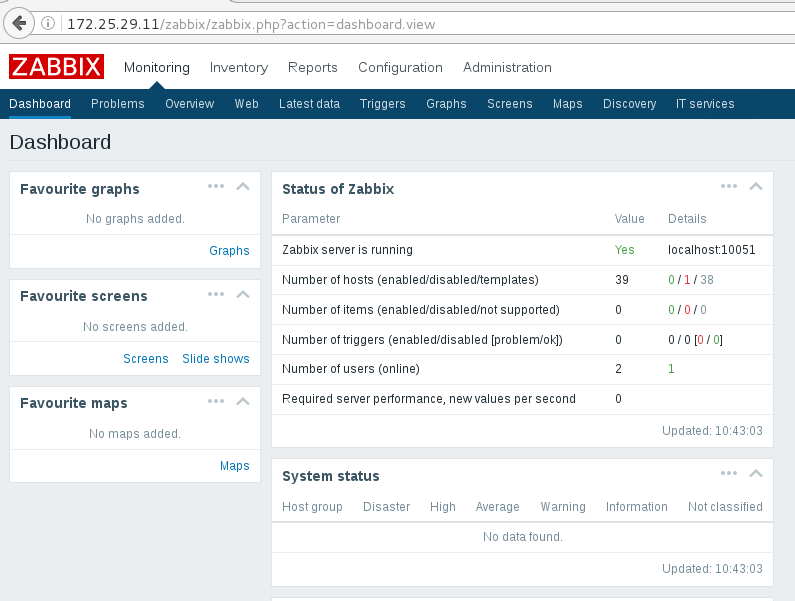Click the 'localhost:10051' details cell
The height and width of the screenshot is (601, 795).
click(x=711, y=250)
